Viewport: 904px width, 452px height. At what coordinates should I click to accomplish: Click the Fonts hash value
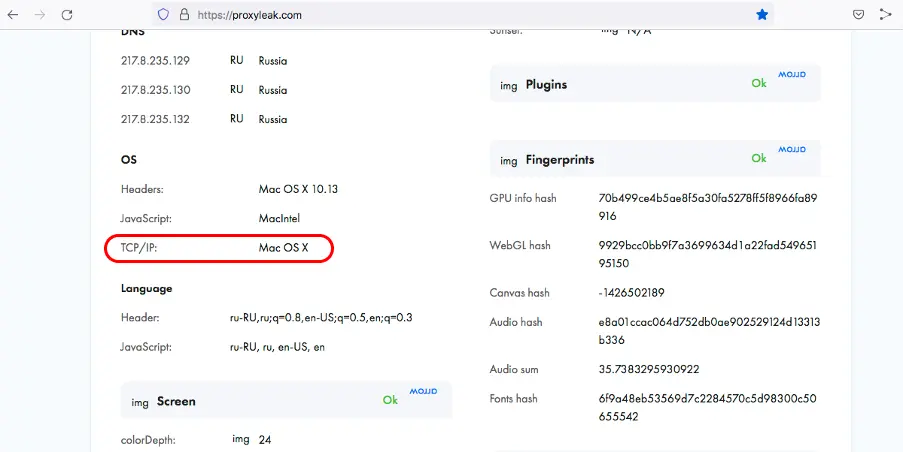[708, 407]
